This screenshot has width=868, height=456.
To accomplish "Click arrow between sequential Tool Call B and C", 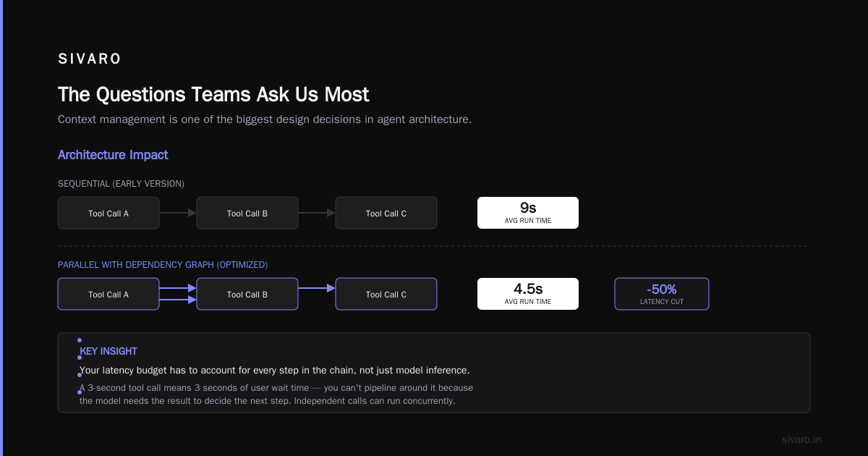I will click(x=317, y=213).
